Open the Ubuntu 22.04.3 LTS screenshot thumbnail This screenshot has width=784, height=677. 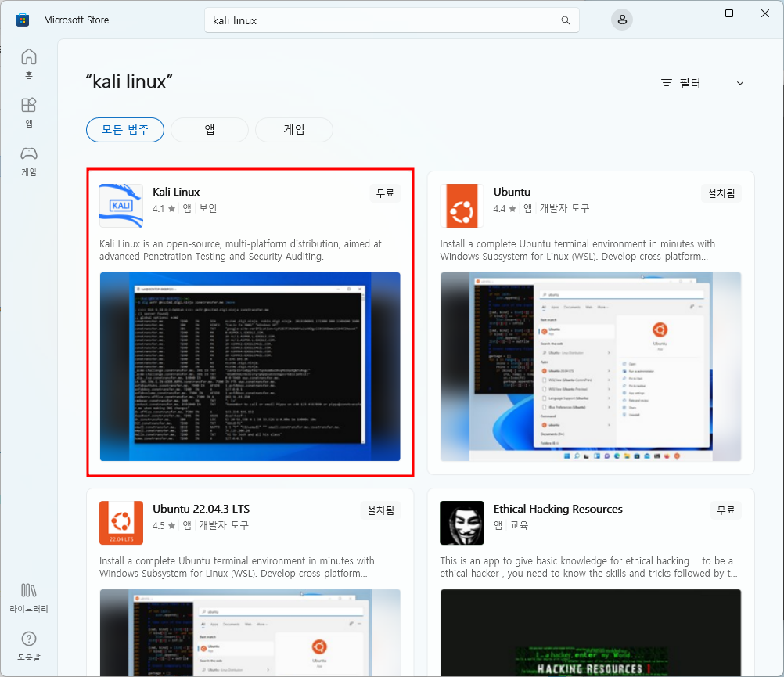250,632
